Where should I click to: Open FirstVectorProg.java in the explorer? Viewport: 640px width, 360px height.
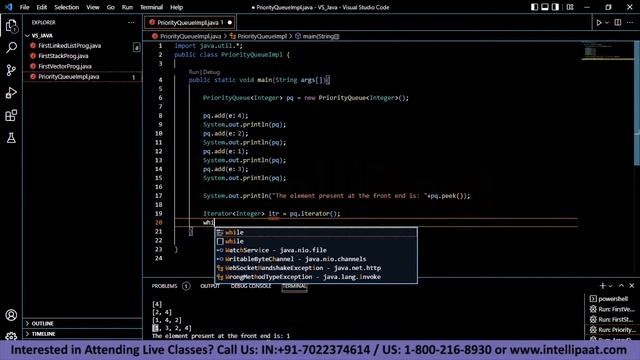click(x=82, y=66)
